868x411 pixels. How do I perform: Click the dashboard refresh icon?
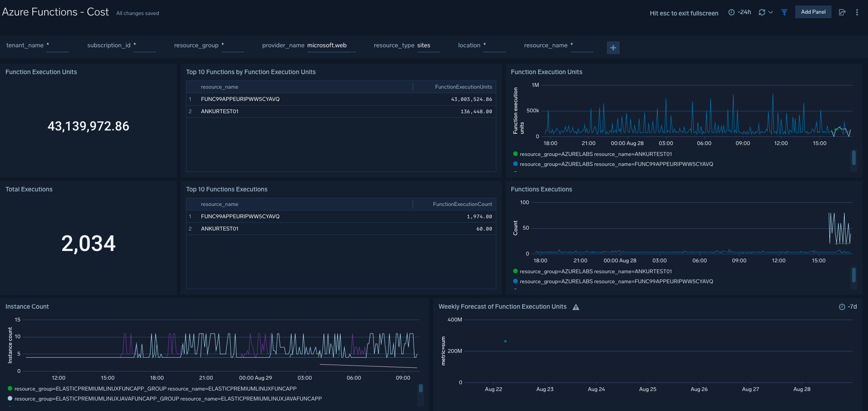[x=762, y=12]
